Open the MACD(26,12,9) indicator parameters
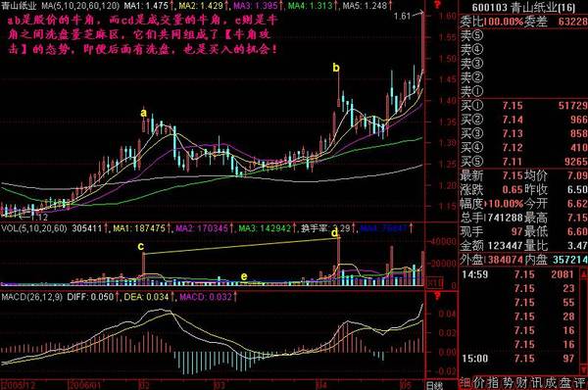588x390 pixels. pyautogui.click(x=32, y=297)
